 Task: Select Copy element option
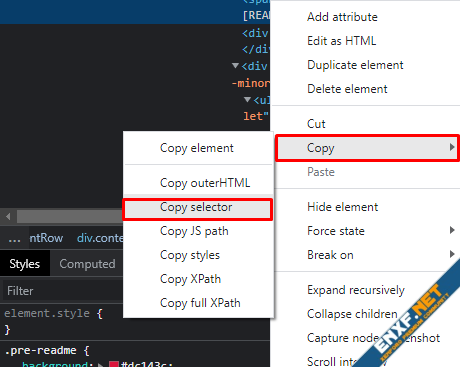coord(197,148)
